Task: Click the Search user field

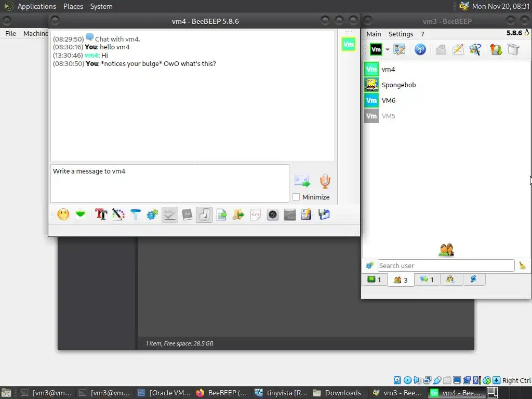Action: 446,265
